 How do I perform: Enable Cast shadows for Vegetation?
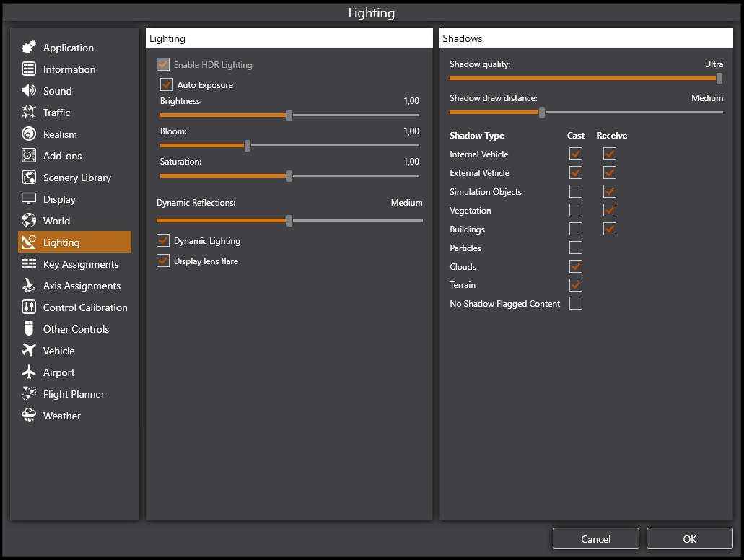click(576, 211)
